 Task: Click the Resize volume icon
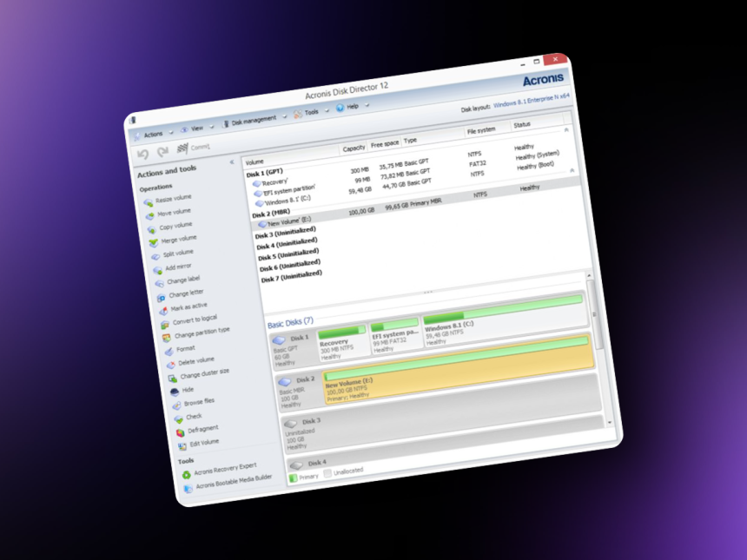click(x=149, y=203)
